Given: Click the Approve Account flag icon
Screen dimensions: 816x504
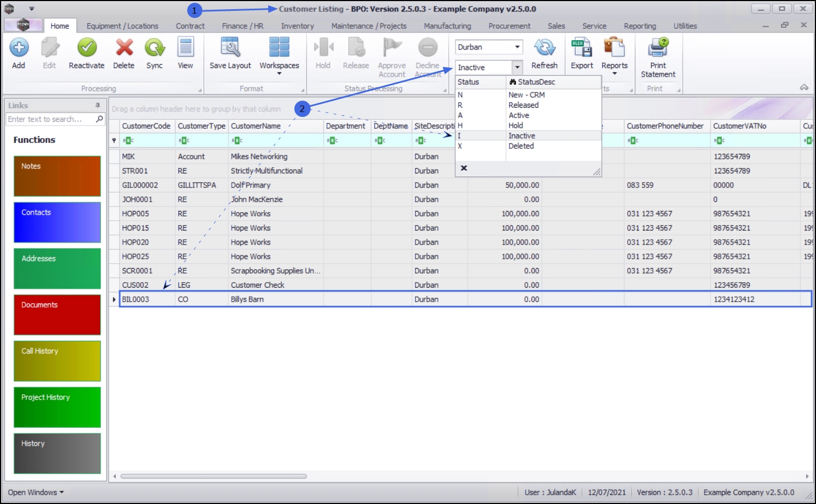Looking at the screenshot, I should (x=392, y=48).
